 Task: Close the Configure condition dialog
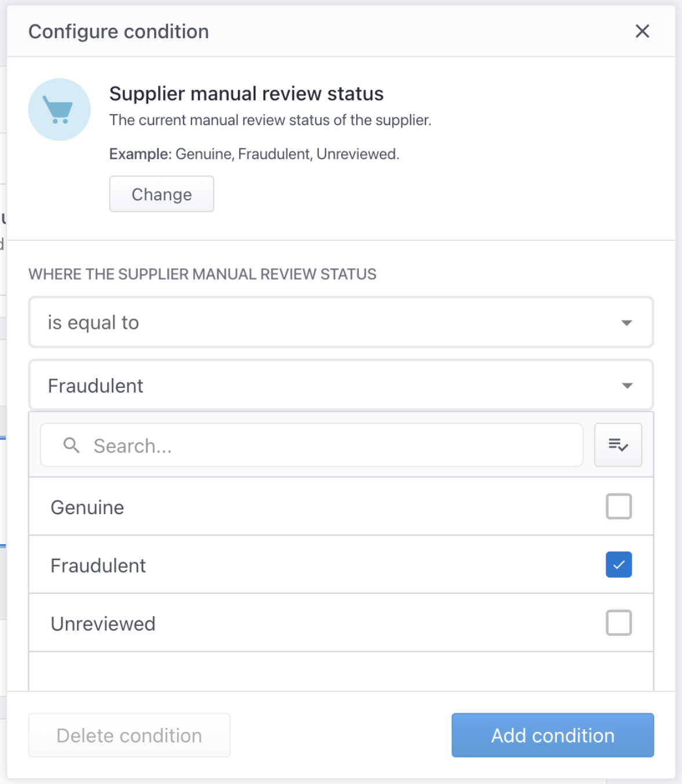pyautogui.click(x=642, y=31)
